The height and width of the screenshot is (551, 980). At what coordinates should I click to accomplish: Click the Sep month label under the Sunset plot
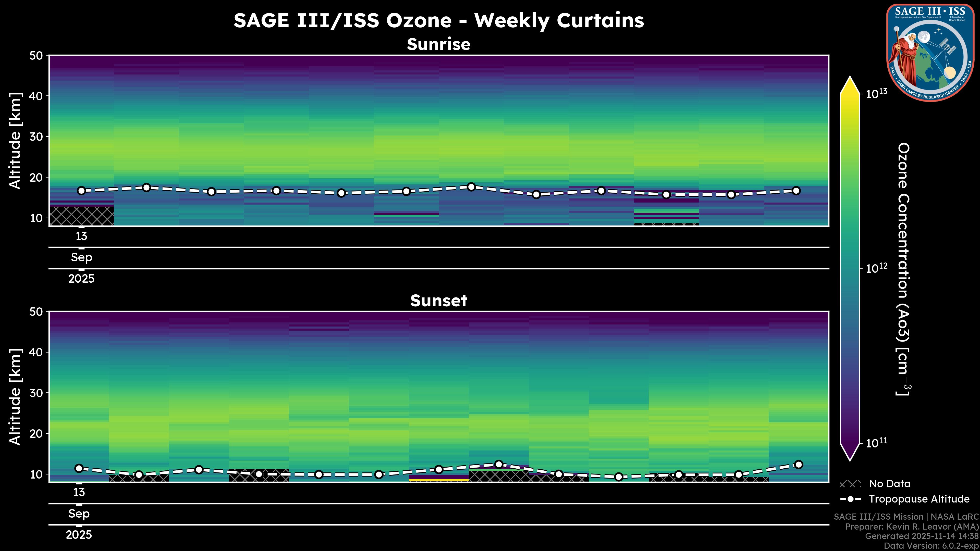tap(79, 514)
